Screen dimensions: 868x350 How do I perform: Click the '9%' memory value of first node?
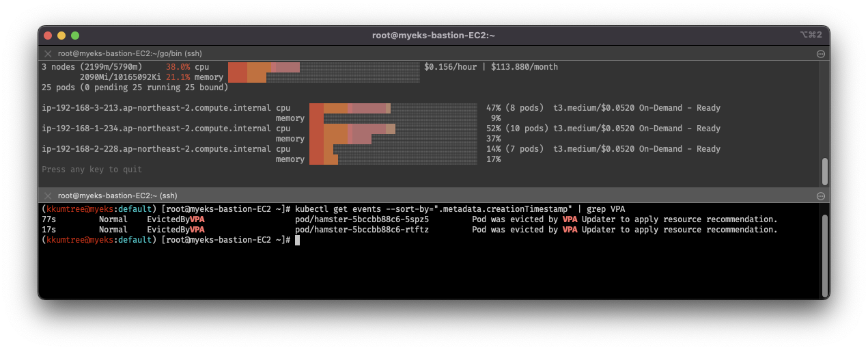pyautogui.click(x=495, y=118)
